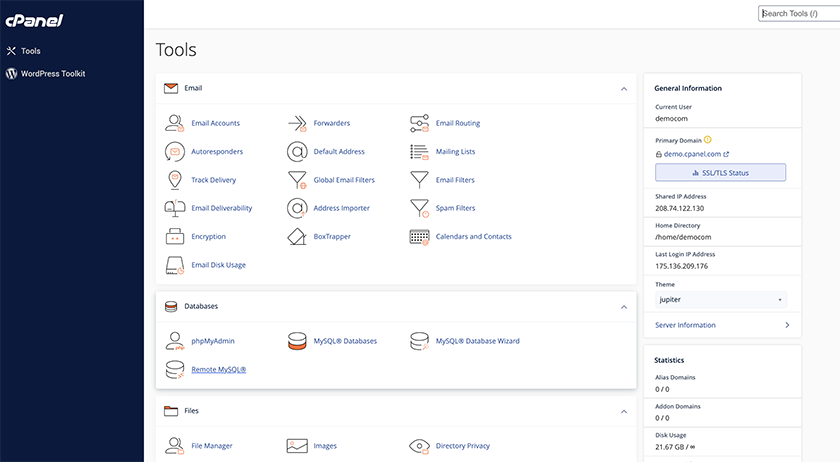The width and height of the screenshot is (840, 462).
Task: Open the BoxTrapper icon
Action: pyautogui.click(x=297, y=236)
